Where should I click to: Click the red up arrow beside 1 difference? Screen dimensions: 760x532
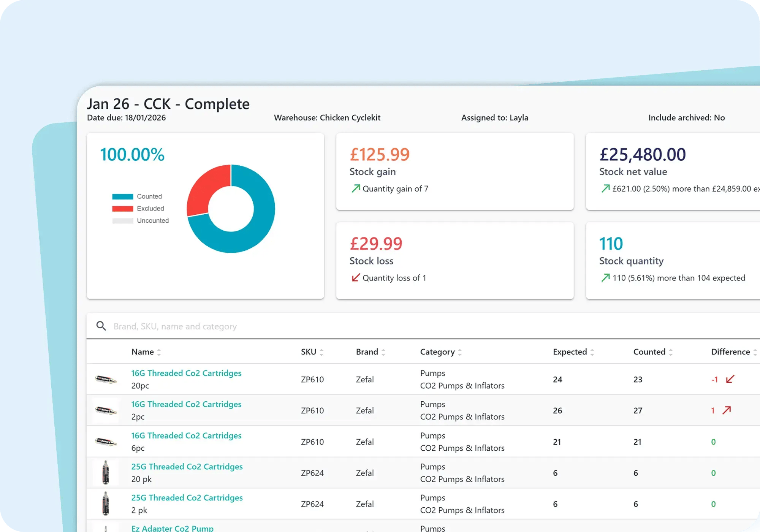click(x=727, y=410)
